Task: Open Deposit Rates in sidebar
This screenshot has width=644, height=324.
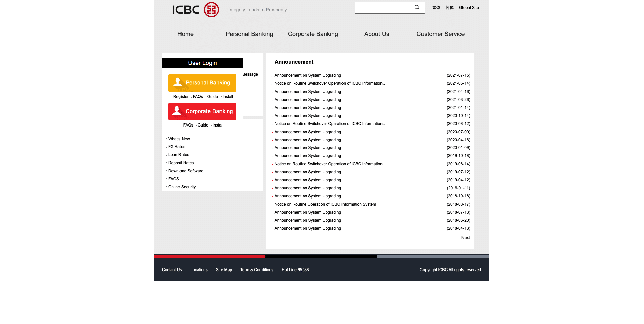Action: coord(181,163)
